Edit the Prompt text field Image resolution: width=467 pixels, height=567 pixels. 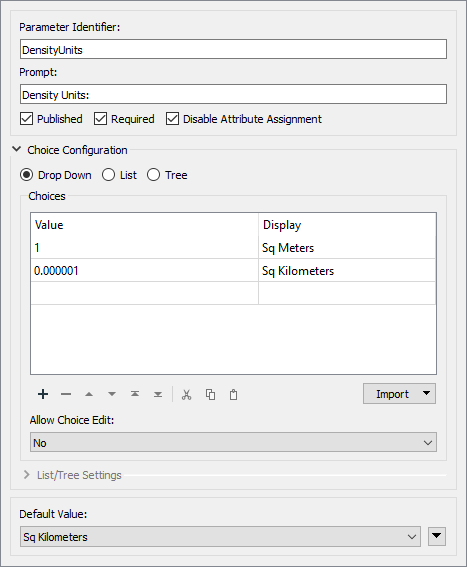(x=233, y=94)
